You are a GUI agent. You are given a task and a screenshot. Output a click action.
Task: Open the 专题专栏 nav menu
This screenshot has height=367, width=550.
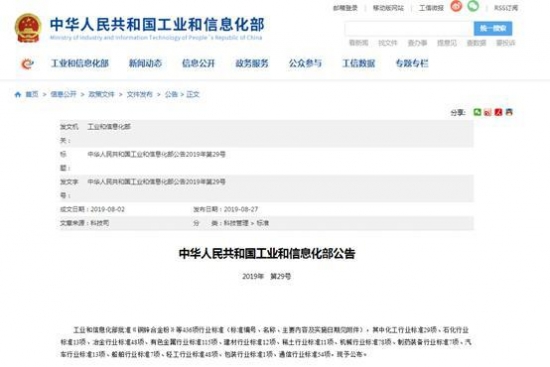[x=412, y=64]
